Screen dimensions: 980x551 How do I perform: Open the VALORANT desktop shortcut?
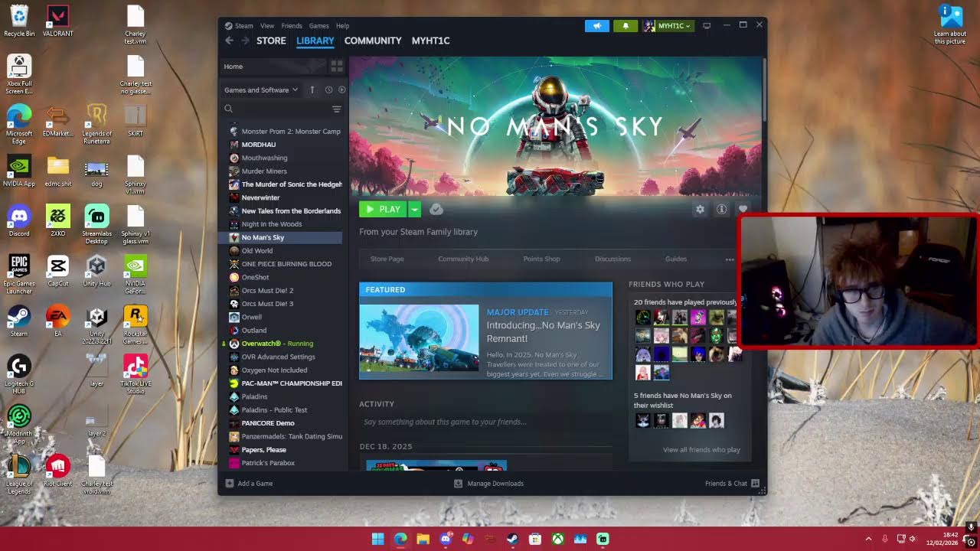pyautogui.click(x=58, y=21)
